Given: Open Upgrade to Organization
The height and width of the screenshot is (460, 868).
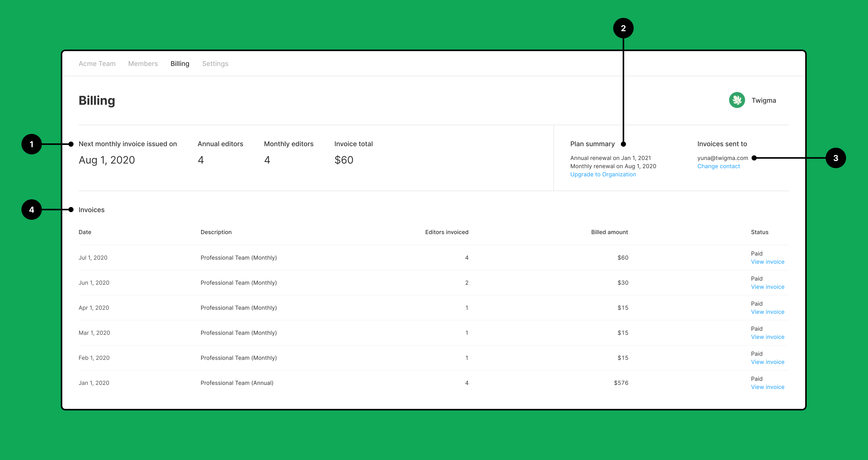Looking at the screenshot, I should (x=603, y=174).
